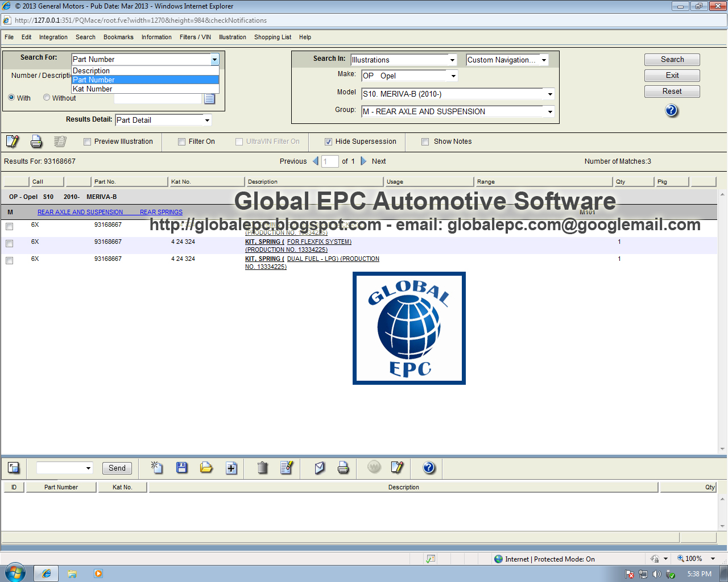Open the REAR SPRINGS link
The image size is (728, 582).
point(162,212)
